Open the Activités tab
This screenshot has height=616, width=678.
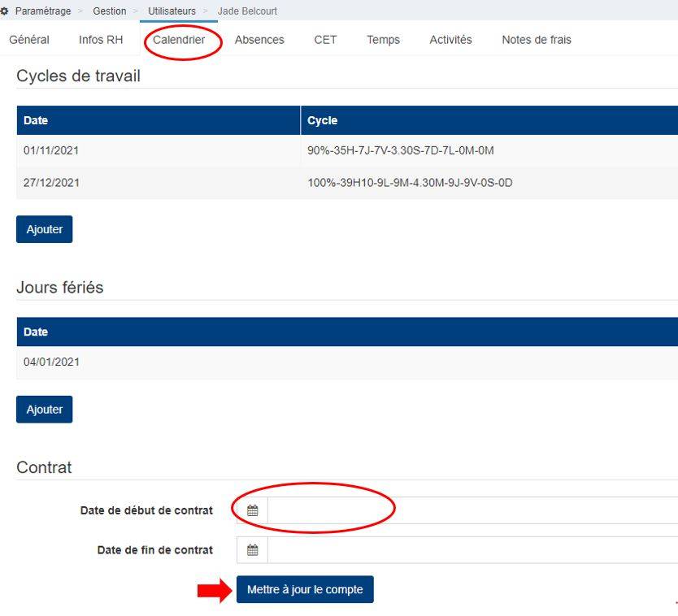[450, 40]
